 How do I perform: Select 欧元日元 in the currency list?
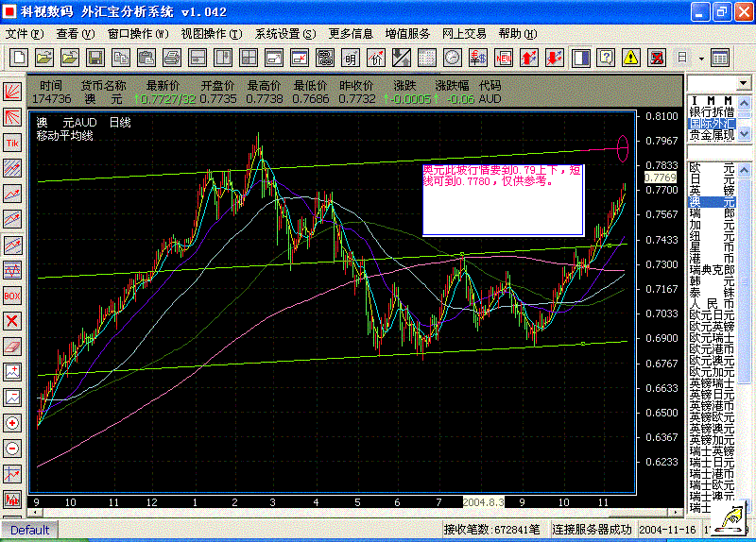pyautogui.click(x=712, y=315)
